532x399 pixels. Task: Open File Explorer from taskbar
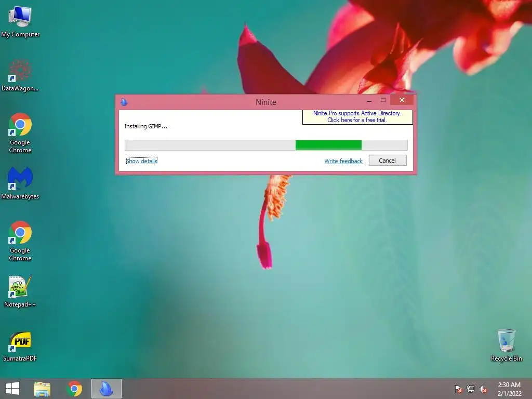[42, 389]
